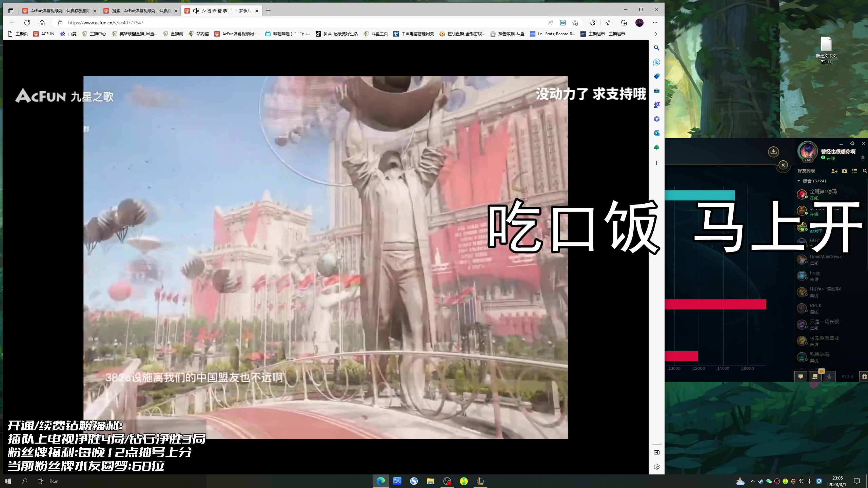This screenshot has width=868, height=488.
Task: Open Edge Settings and more menu
Action: coord(655,23)
